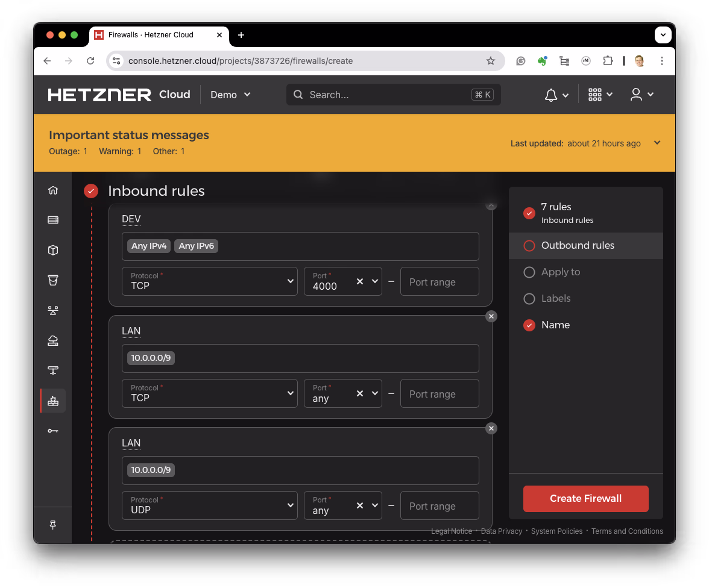Image resolution: width=709 pixels, height=588 pixels.
Task: Select the Labels step in side panel
Action: tap(555, 299)
